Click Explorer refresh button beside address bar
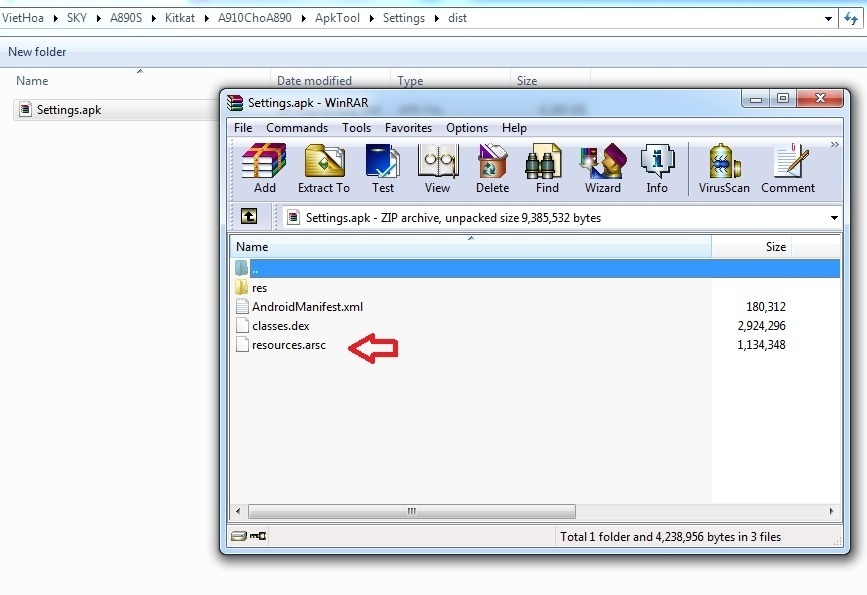Image resolution: width=867 pixels, height=595 pixels. (851, 18)
